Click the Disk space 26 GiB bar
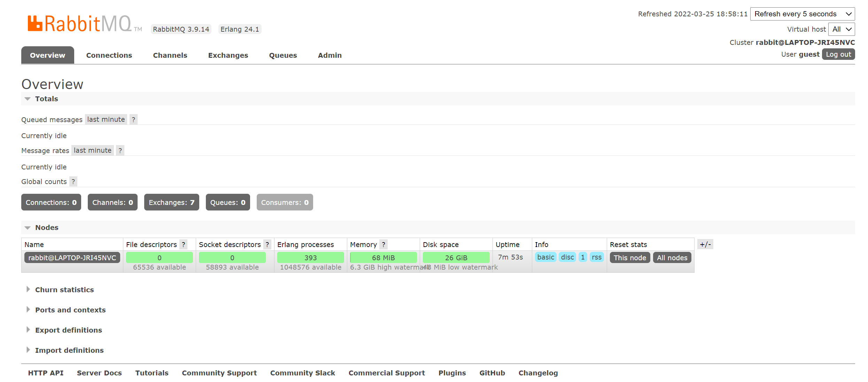 pos(456,257)
